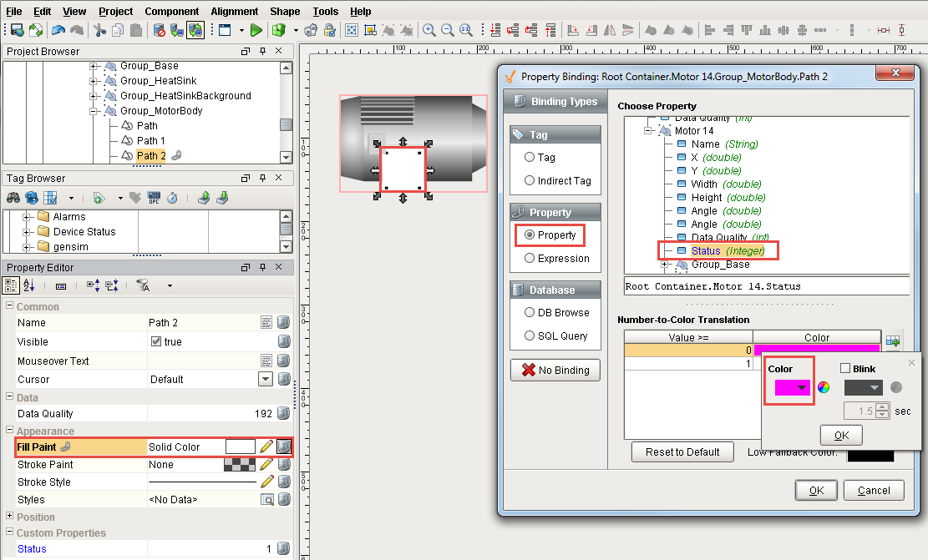
Task: Click the Reset to Default button
Action: tap(682, 452)
